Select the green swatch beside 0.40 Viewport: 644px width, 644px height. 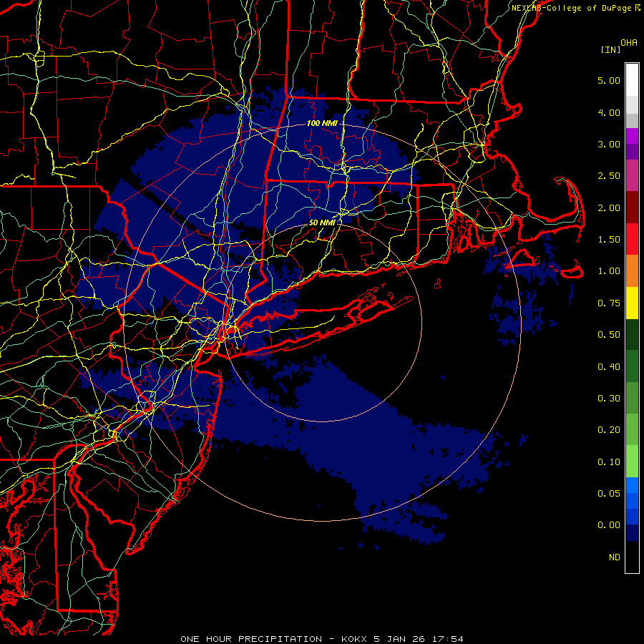[632, 366]
